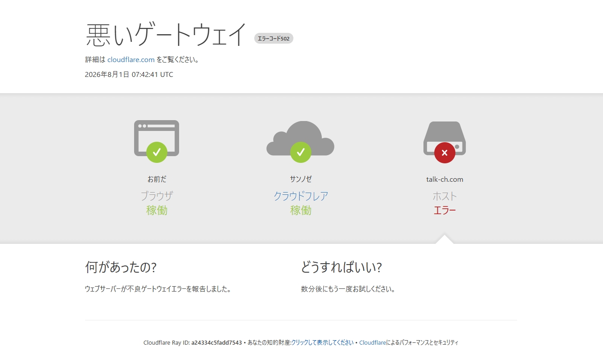Click the ホスト label
Image resolution: width=603 pixels, height=364 pixels.
tap(445, 196)
